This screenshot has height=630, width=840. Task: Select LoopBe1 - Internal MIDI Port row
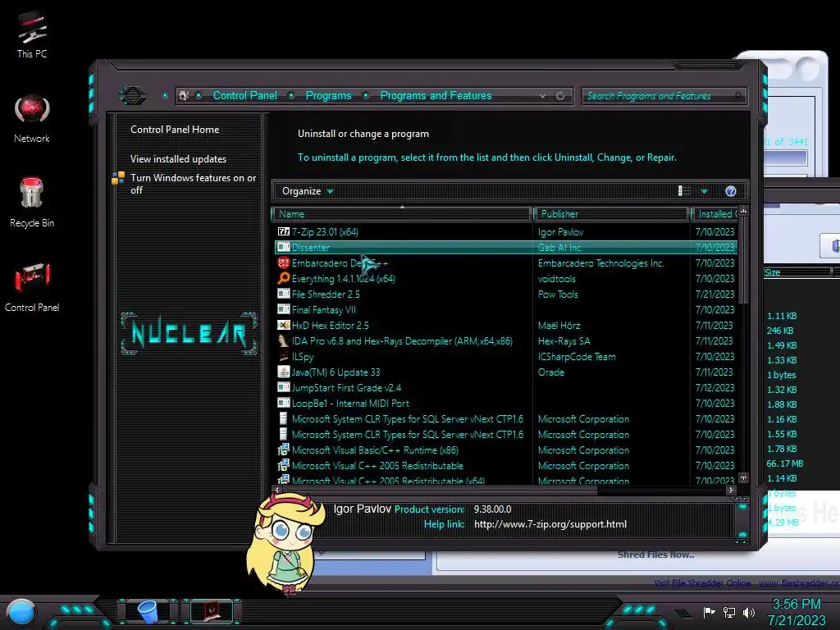[505, 403]
